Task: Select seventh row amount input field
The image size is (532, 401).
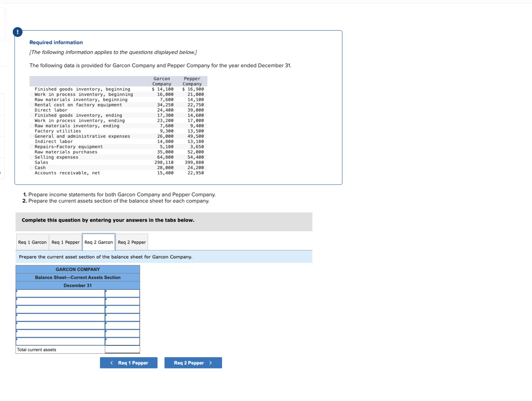Action: 122,342
